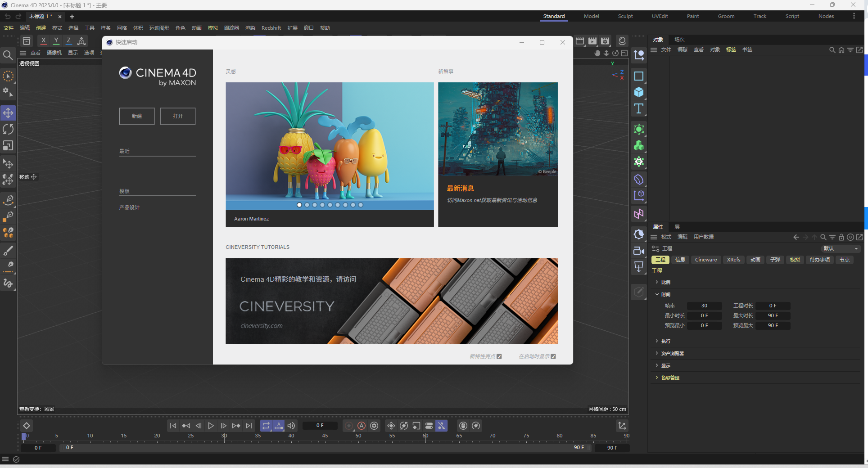The height and width of the screenshot is (468, 868).
Task: Click the 新建 button in Quick Start
Action: tap(136, 116)
